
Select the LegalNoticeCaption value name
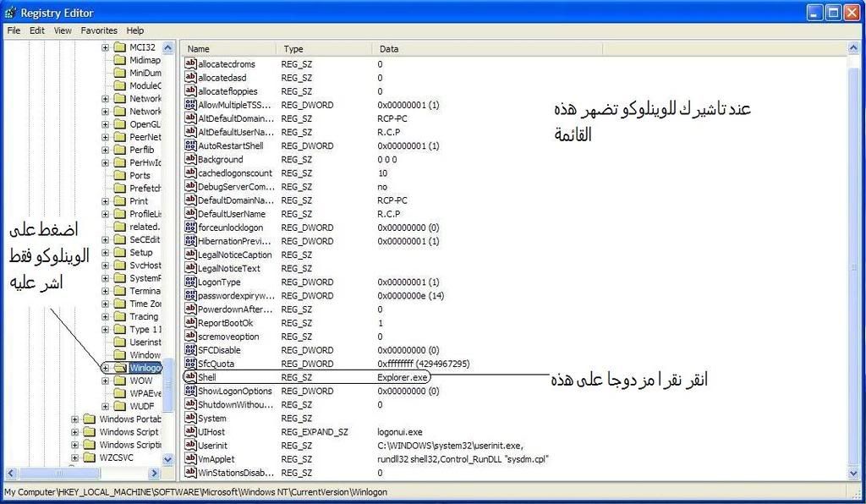(235, 255)
